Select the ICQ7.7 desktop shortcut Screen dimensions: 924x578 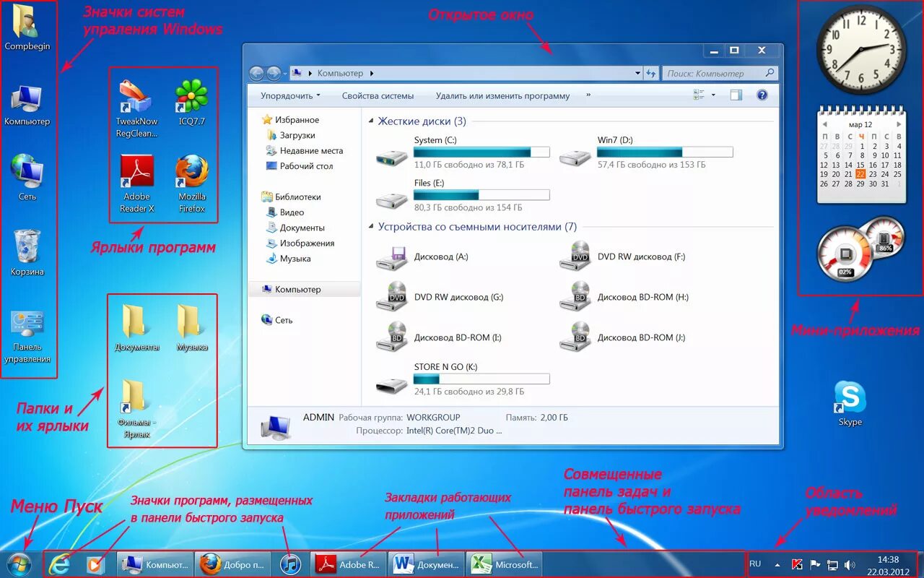pos(191,103)
